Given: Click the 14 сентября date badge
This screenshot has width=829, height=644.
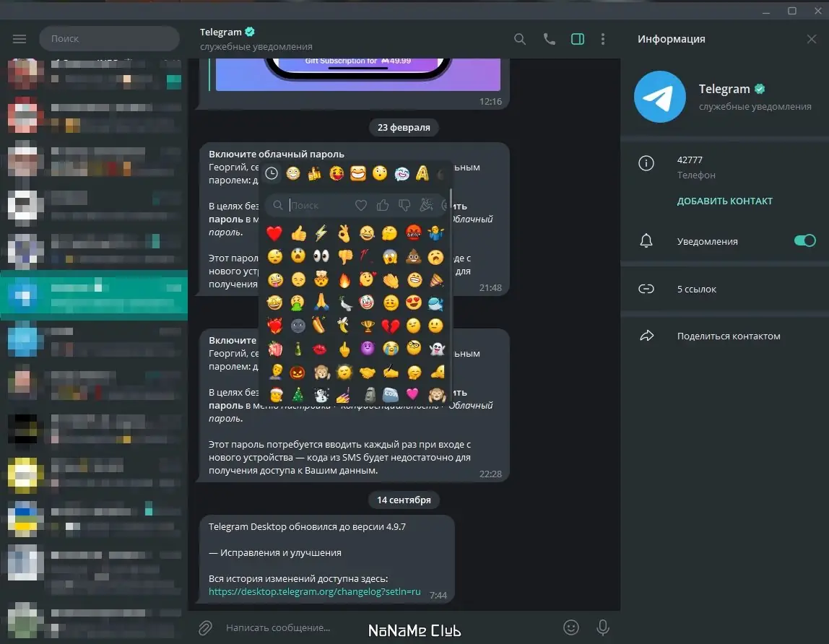Looking at the screenshot, I should click(x=404, y=500).
